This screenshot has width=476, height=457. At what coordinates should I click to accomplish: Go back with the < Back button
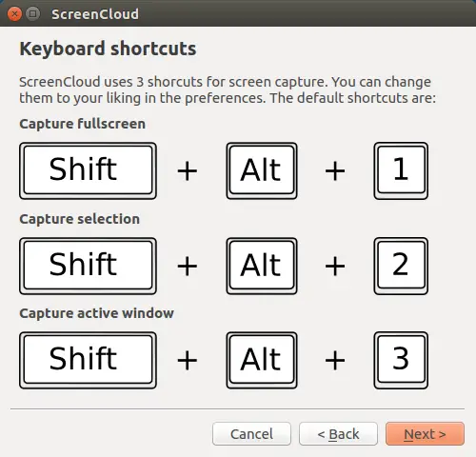338,433
